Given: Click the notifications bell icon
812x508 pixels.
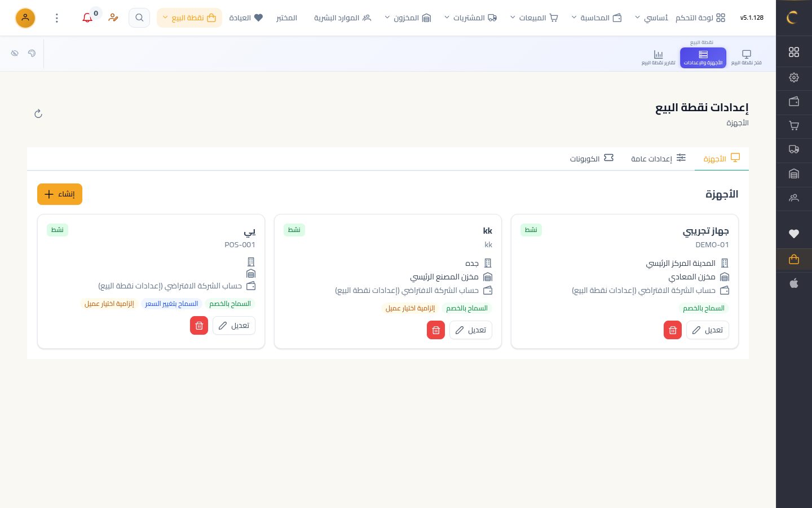Looking at the screenshot, I should pyautogui.click(x=87, y=18).
